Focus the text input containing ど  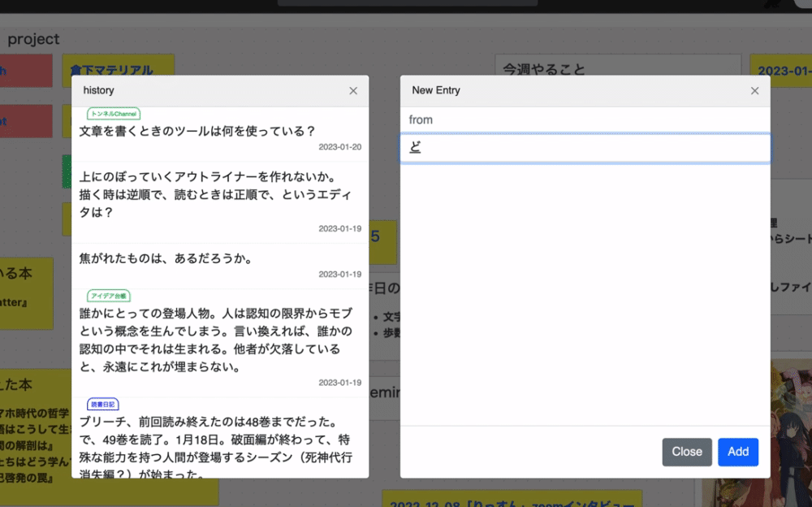click(585, 148)
